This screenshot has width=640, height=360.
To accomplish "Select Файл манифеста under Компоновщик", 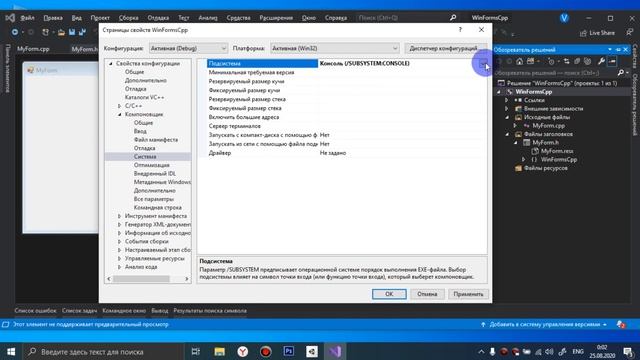I will pos(156,140).
